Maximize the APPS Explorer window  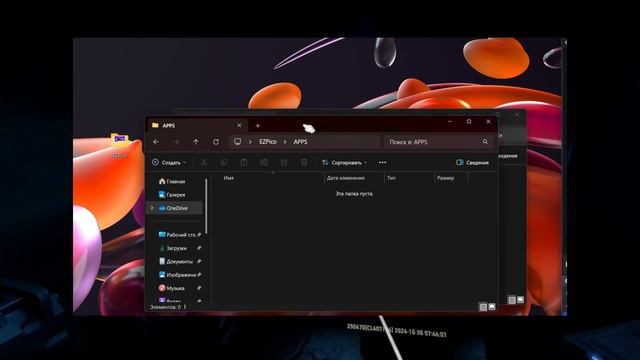pyautogui.click(x=469, y=122)
